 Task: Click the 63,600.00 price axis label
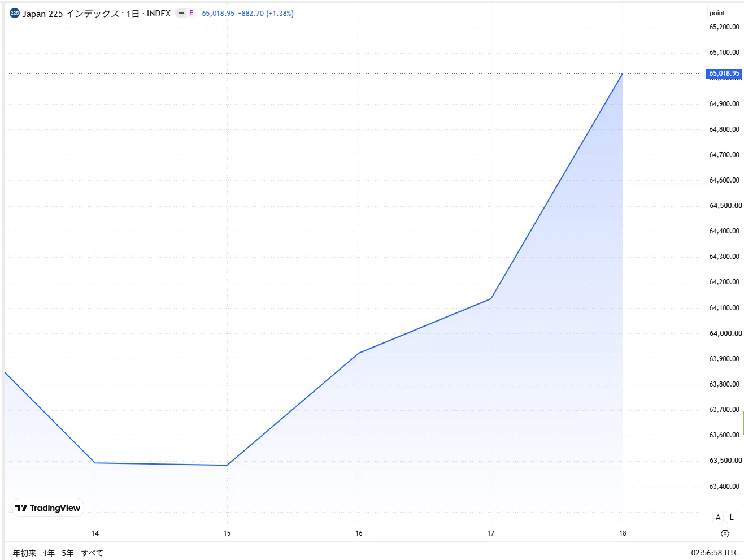724,435
